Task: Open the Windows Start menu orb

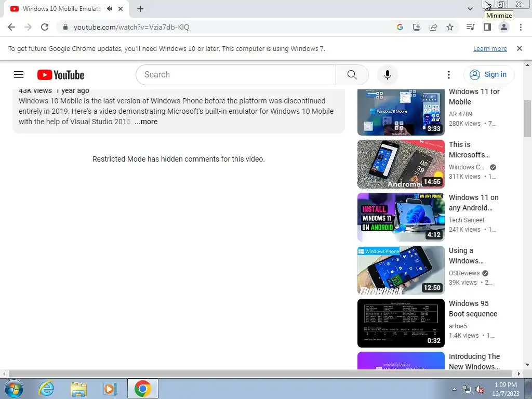Action: pos(14,389)
